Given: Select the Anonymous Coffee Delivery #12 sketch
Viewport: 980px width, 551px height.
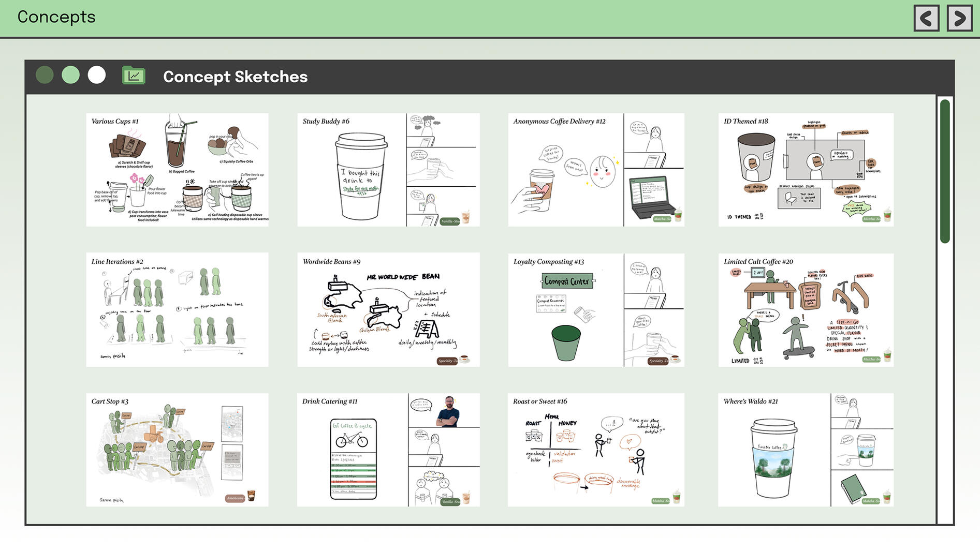Looking at the screenshot, I should pos(596,170).
